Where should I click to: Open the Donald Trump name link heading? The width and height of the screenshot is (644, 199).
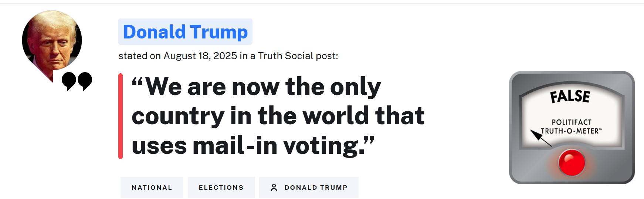185,32
